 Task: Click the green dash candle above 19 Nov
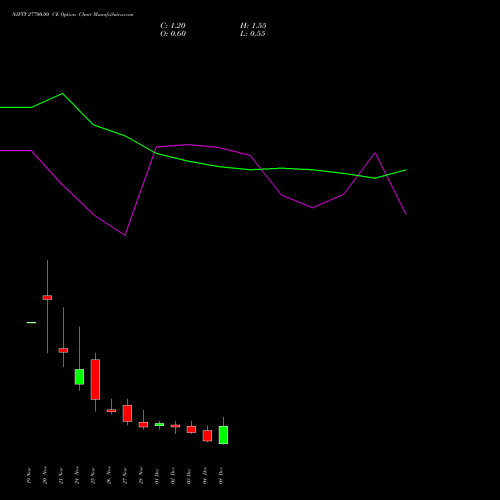(x=31, y=322)
